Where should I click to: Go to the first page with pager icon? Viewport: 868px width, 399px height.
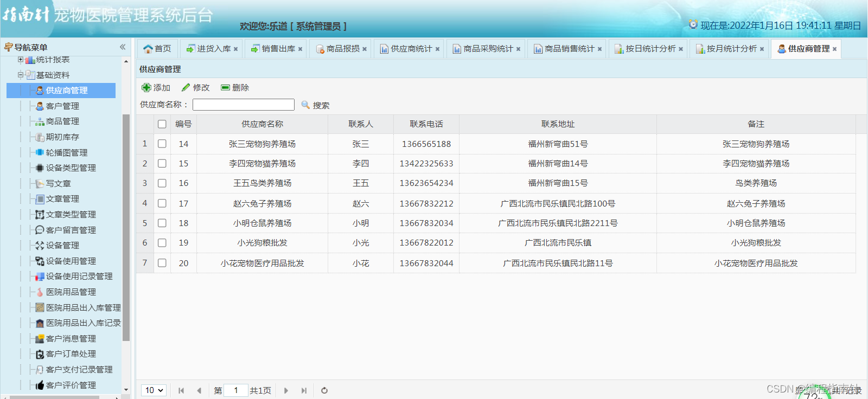click(181, 390)
